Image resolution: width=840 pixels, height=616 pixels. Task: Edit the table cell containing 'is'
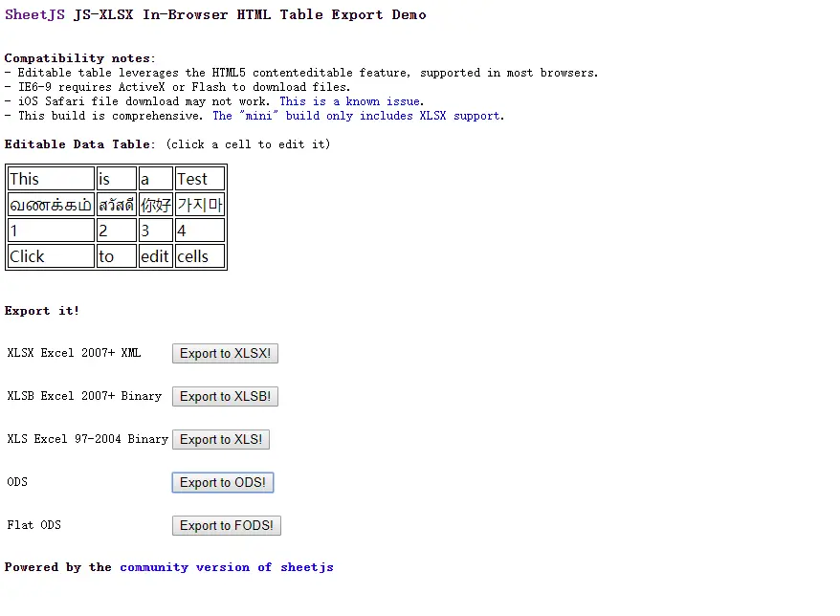pyautogui.click(x=117, y=179)
